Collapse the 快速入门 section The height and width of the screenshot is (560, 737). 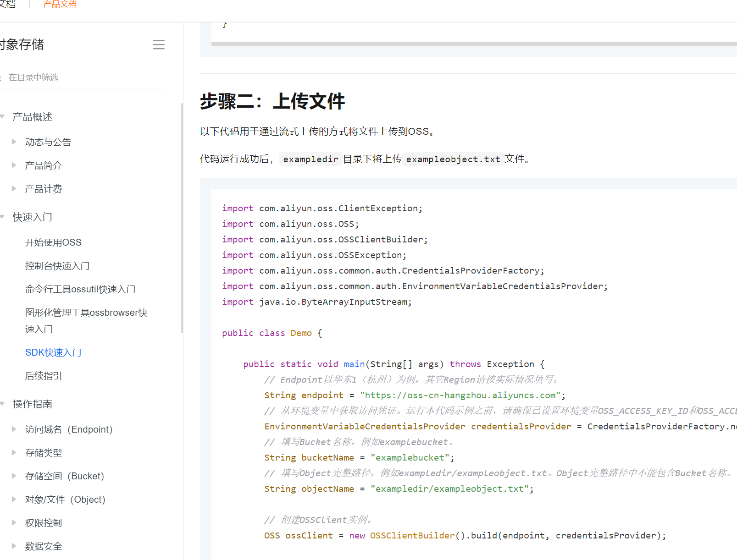coord(2,217)
